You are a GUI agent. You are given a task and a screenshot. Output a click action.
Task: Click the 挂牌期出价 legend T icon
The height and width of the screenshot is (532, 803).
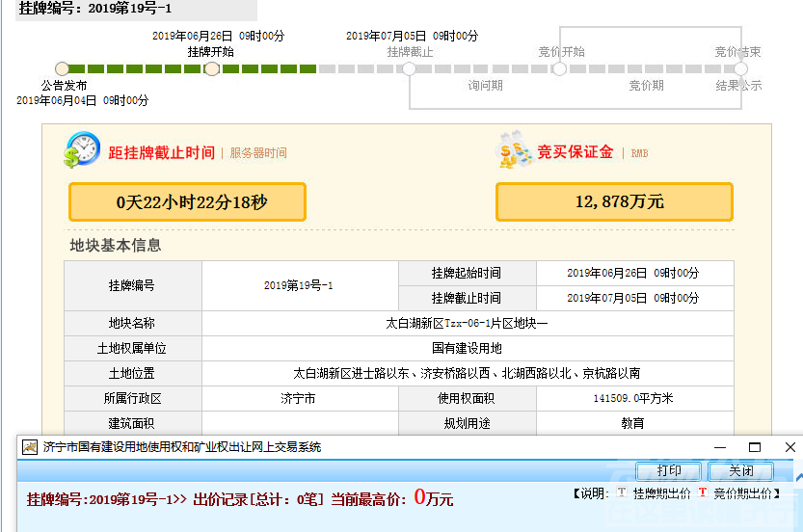(622, 492)
